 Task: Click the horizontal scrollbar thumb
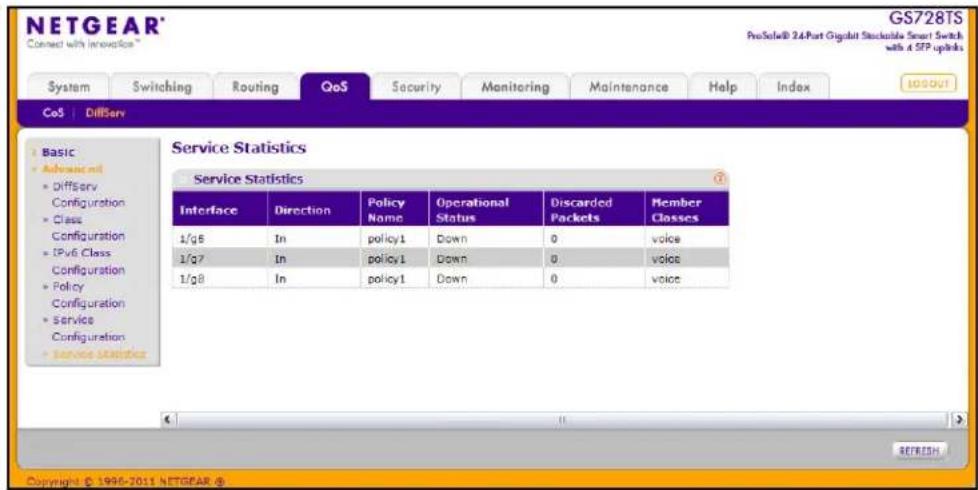tap(562, 420)
